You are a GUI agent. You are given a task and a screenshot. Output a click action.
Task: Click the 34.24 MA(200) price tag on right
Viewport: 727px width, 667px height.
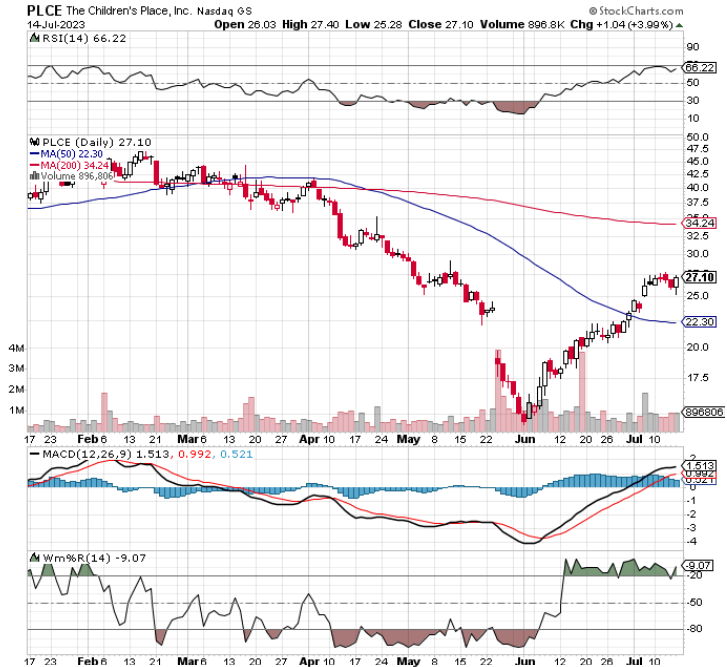pos(700,223)
